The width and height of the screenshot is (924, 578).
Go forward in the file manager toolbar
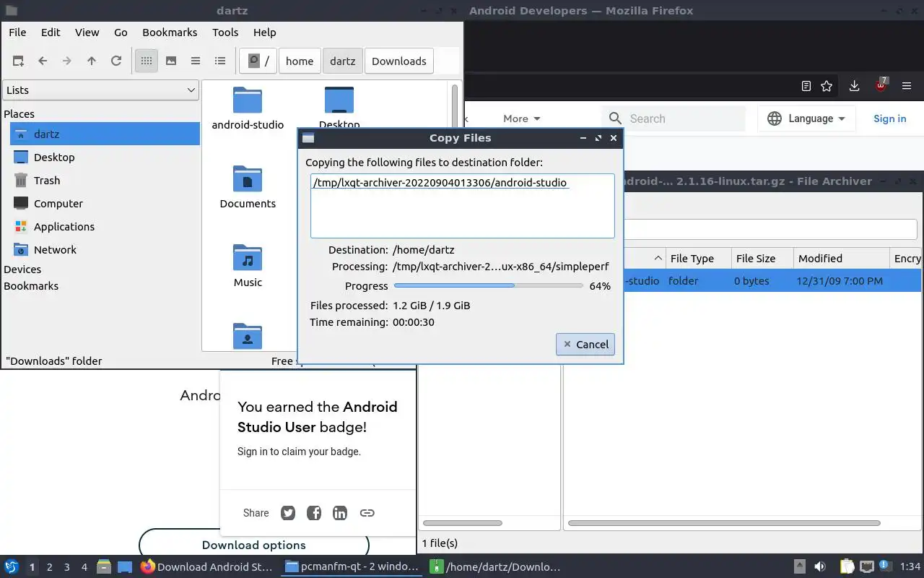tap(67, 61)
